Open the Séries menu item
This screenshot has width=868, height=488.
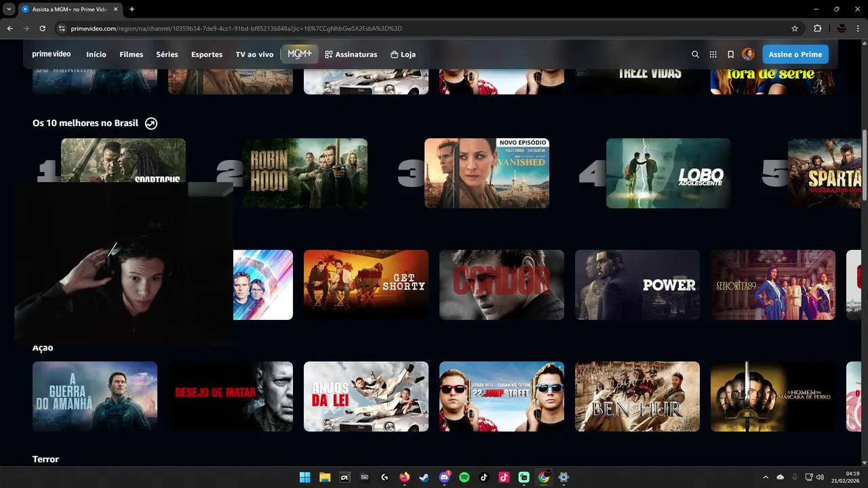167,54
